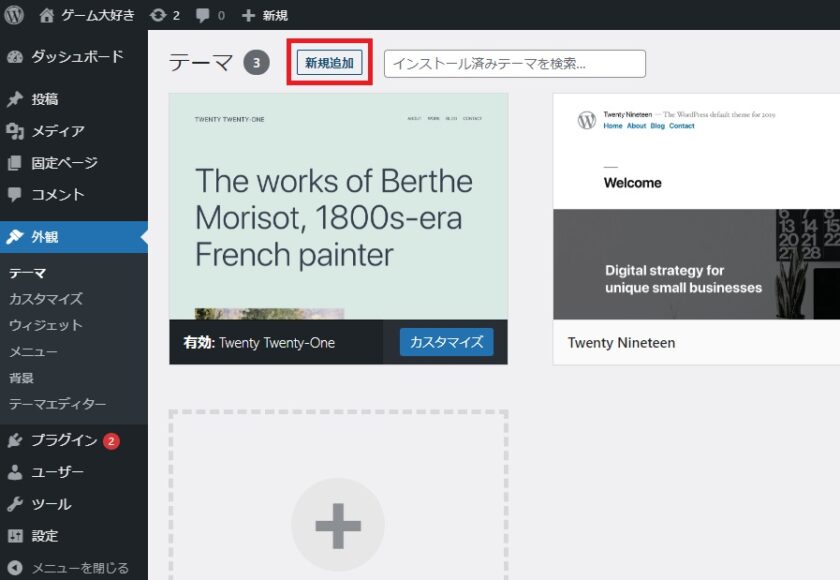The width and height of the screenshot is (840, 580).
Task: Open the Twenty Twenty-One theme screenshot
Action: tap(339, 207)
